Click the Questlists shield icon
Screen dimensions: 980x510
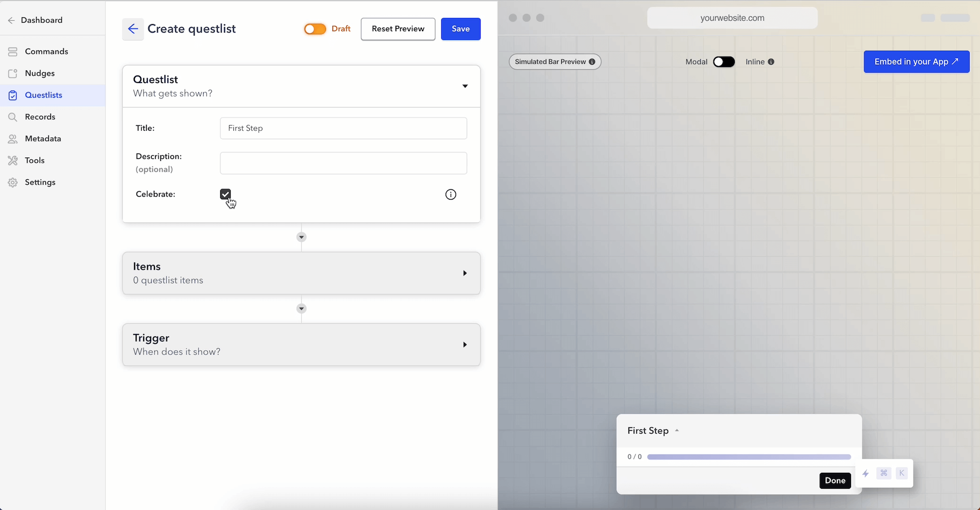tap(12, 95)
